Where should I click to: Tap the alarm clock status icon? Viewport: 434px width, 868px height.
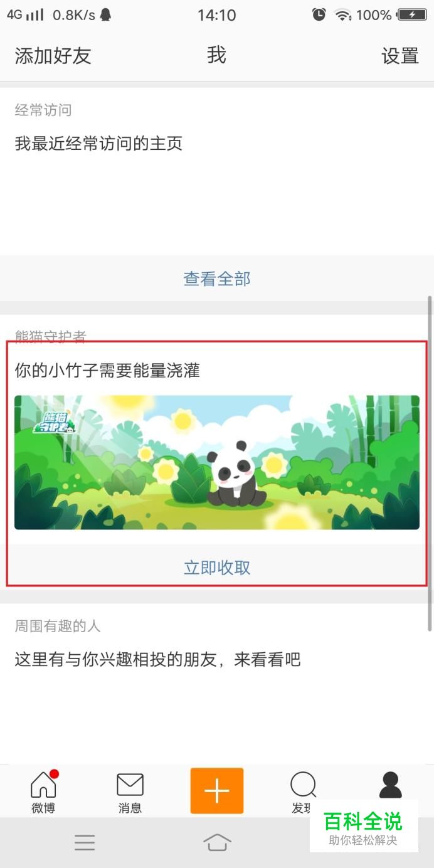point(319,14)
